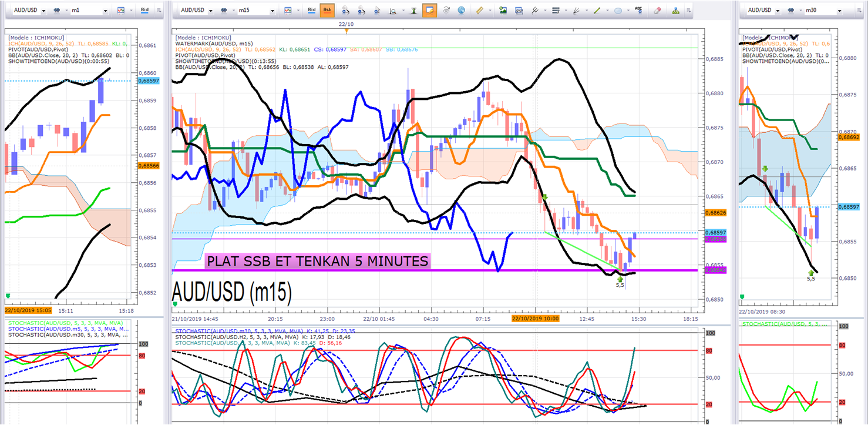Click the icon immediately right of the Ask button

tap(345, 11)
